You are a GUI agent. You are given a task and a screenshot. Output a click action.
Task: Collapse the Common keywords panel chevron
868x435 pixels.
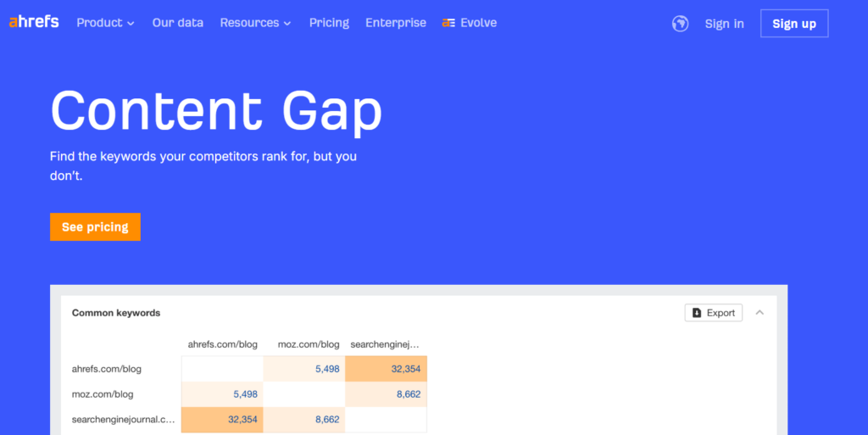point(759,313)
